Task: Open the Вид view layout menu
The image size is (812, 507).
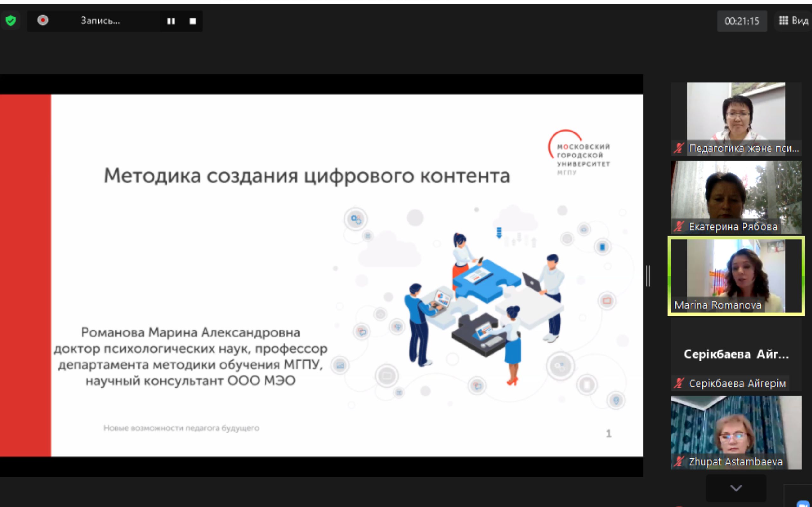Action: 800,21
